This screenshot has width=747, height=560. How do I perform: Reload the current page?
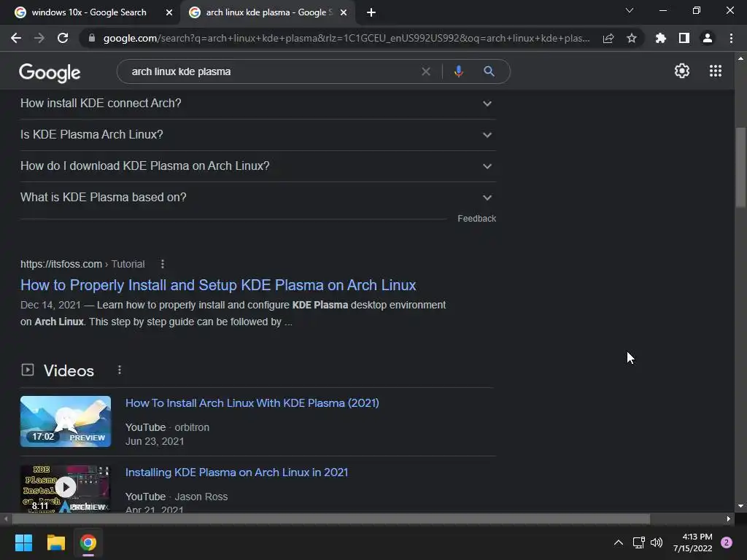point(63,38)
